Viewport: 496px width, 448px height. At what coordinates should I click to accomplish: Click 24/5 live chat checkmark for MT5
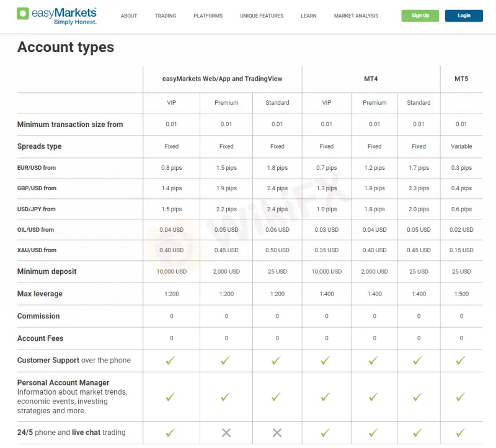(x=460, y=433)
